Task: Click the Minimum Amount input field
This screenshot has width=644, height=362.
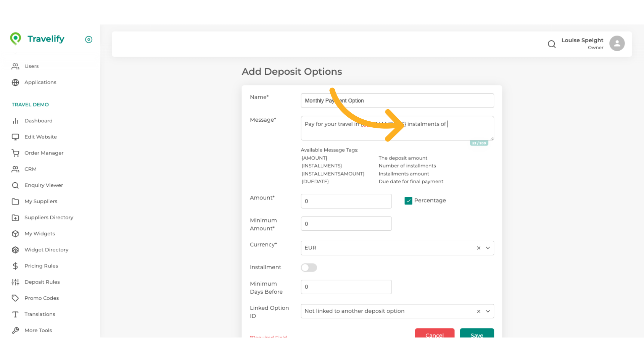Action: (346, 224)
